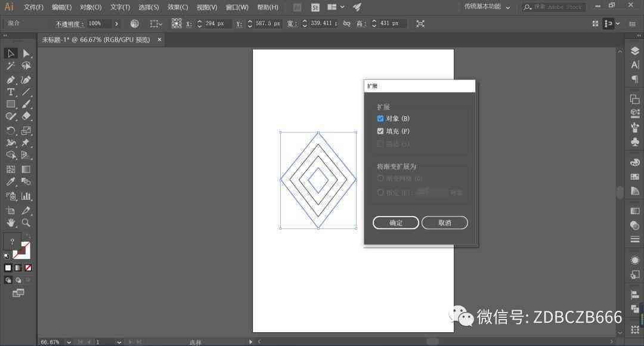Viewport: 644px width, 346px height.
Task: Select the Eyedropper tool
Action: [x=11, y=181]
